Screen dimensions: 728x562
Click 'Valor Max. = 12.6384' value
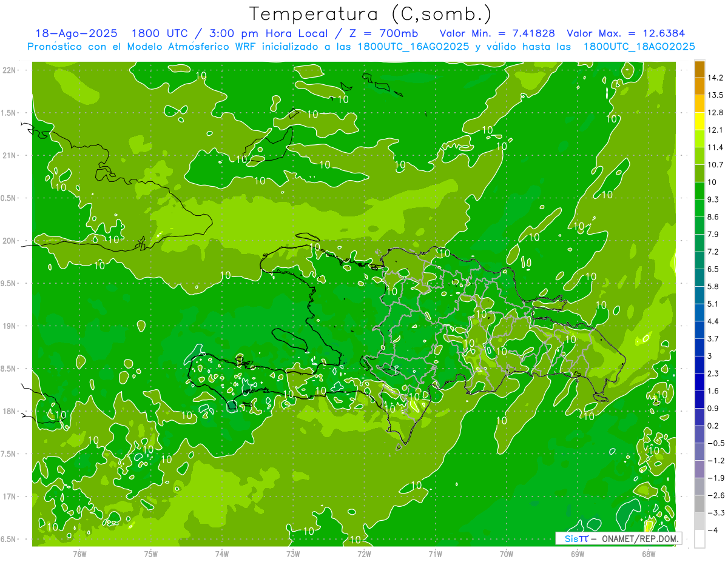point(625,33)
